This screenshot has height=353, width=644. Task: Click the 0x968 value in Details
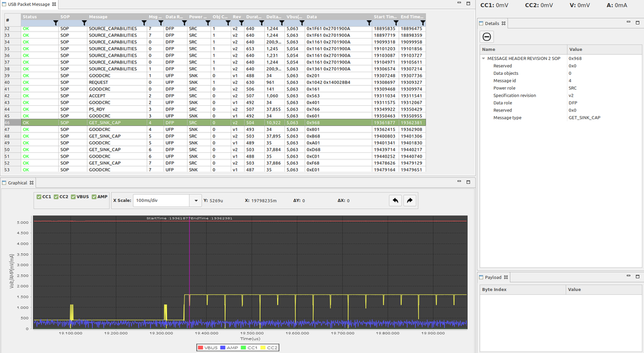pyautogui.click(x=575, y=58)
